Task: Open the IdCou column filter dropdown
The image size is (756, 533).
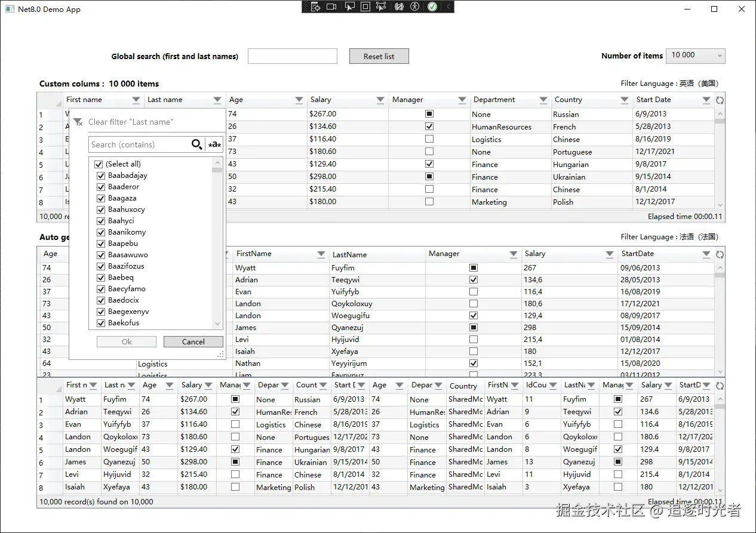Action: coord(553,386)
